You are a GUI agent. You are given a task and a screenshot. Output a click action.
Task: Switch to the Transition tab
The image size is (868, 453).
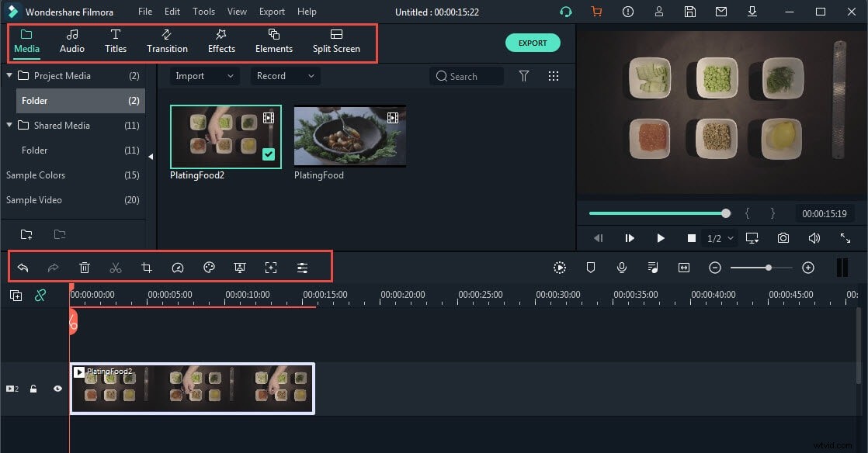click(167, 42)
